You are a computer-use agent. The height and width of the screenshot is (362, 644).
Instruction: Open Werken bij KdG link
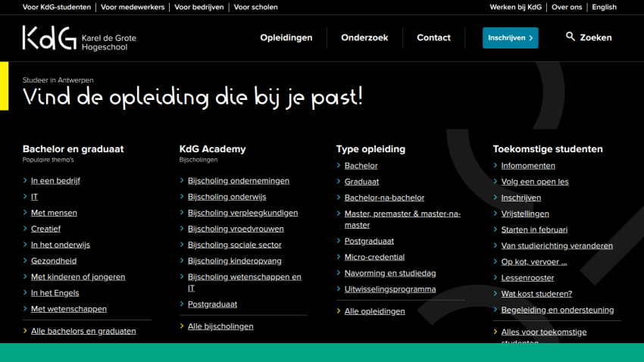point(515,7)
